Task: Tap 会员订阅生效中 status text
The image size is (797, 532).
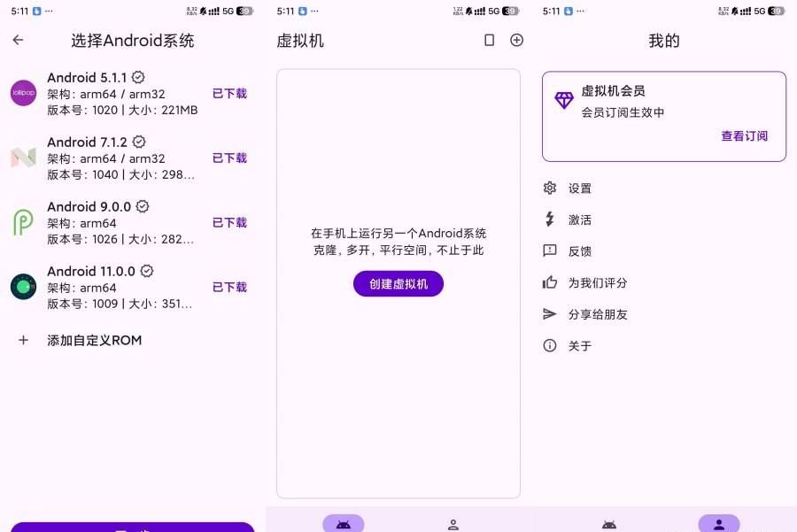Action: point(623,112)
